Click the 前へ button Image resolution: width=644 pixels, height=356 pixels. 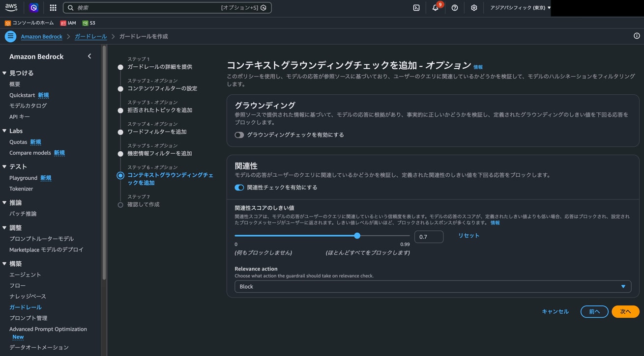click(x=594, y=312)
